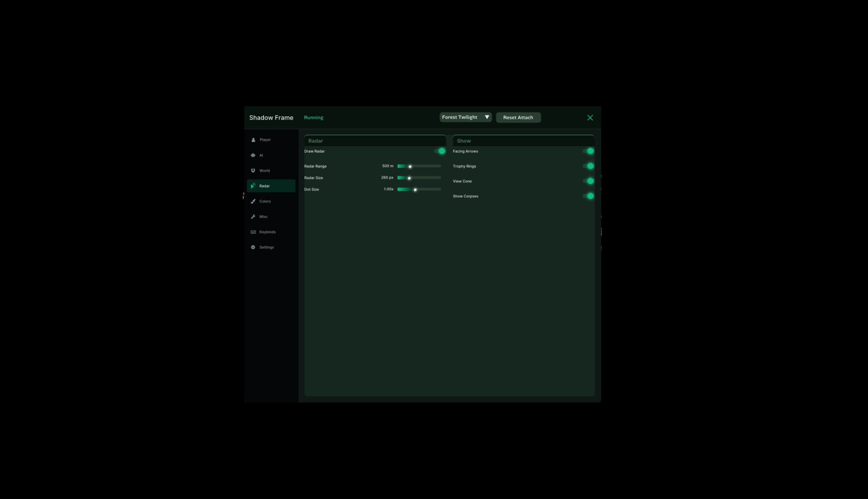Image resolution: width=868 pixels, height=499 pixels.
Task: Toggle the View Cone switch
Action: [588, 181]
